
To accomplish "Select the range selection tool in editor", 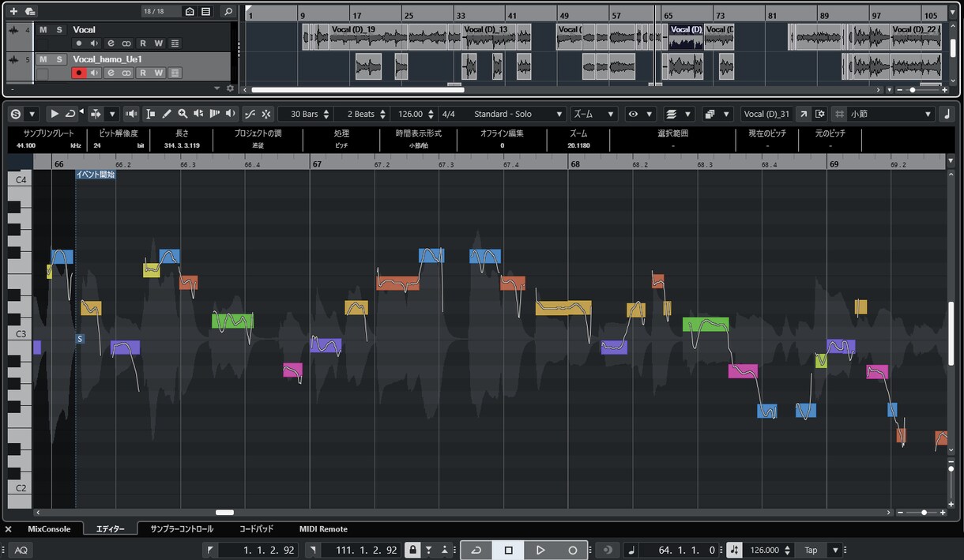I will pyautogui.click(x=151, y=114).
